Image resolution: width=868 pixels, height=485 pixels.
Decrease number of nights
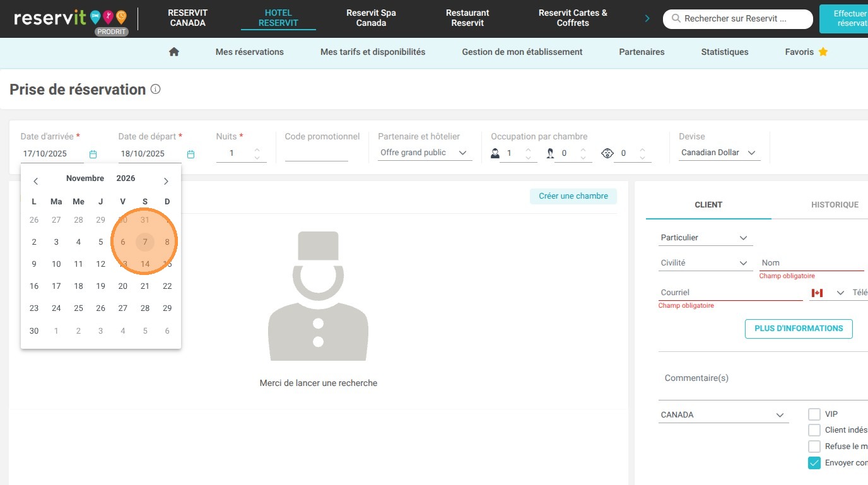[257, 157]
